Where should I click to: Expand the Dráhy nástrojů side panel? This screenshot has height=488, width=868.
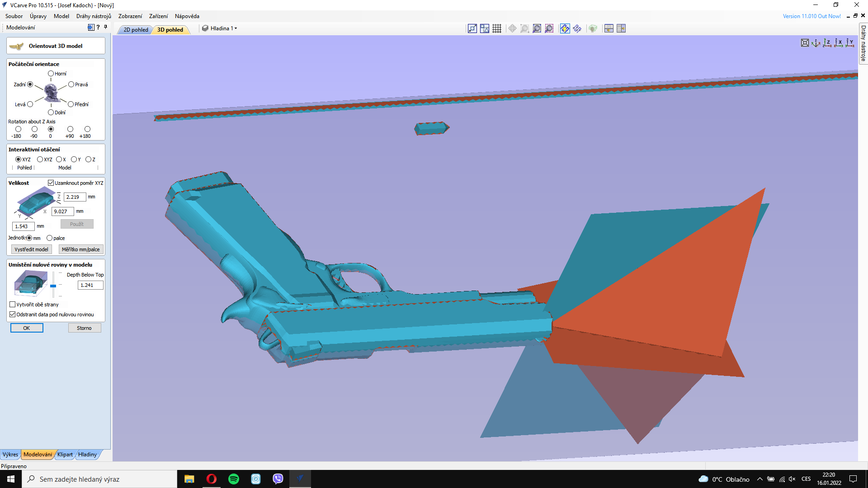click(863, 43)
